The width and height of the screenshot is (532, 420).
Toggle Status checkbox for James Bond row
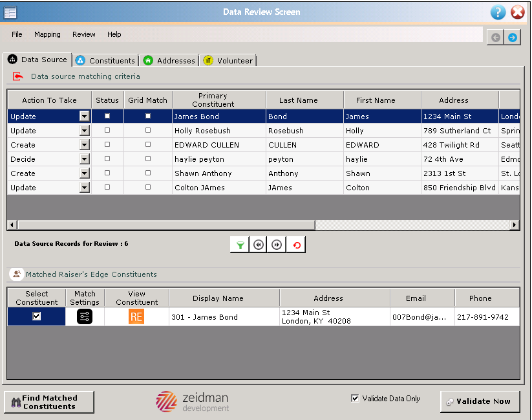point(107,116)
